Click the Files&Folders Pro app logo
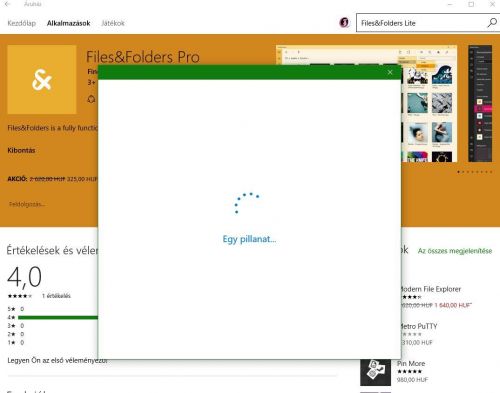 [42, 80]
